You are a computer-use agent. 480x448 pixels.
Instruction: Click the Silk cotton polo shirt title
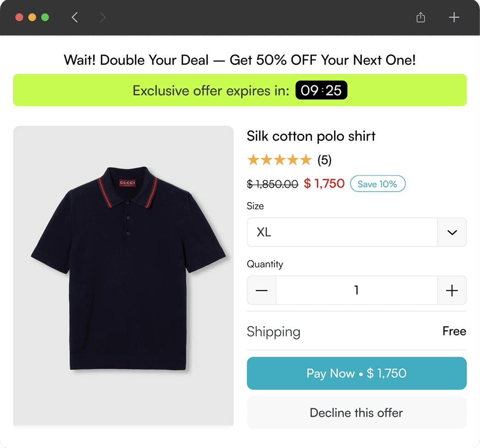(311, 136)
